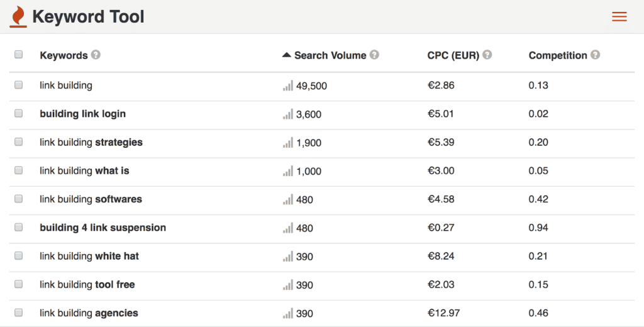Check the box for 'link building' keyword
The image size is (644, 327).
coord(19,85)
